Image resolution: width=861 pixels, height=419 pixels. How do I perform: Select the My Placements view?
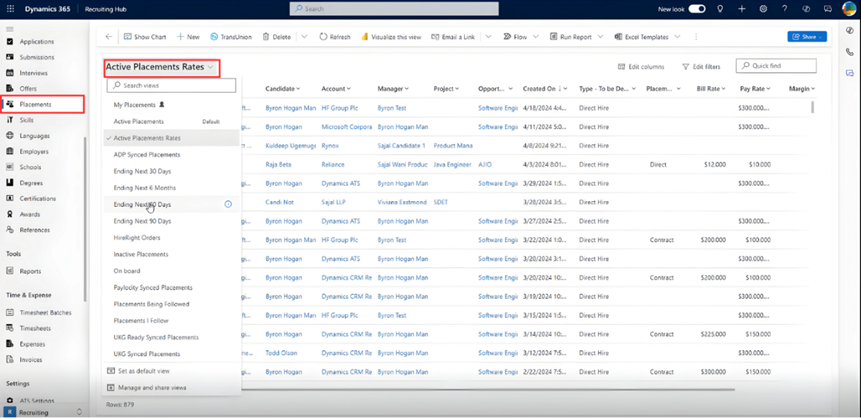tap(171, 104)
